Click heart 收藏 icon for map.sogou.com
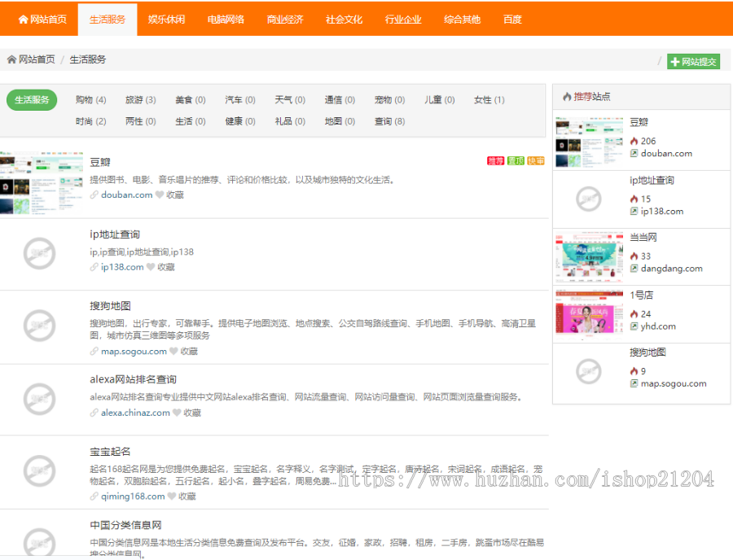 click(x=173, y=352)
